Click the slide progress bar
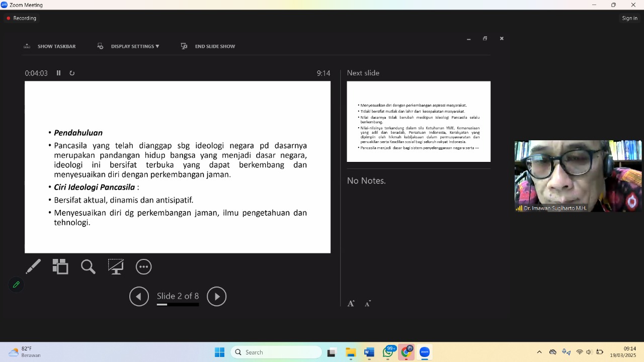644x362 pixels. (178, 305)
